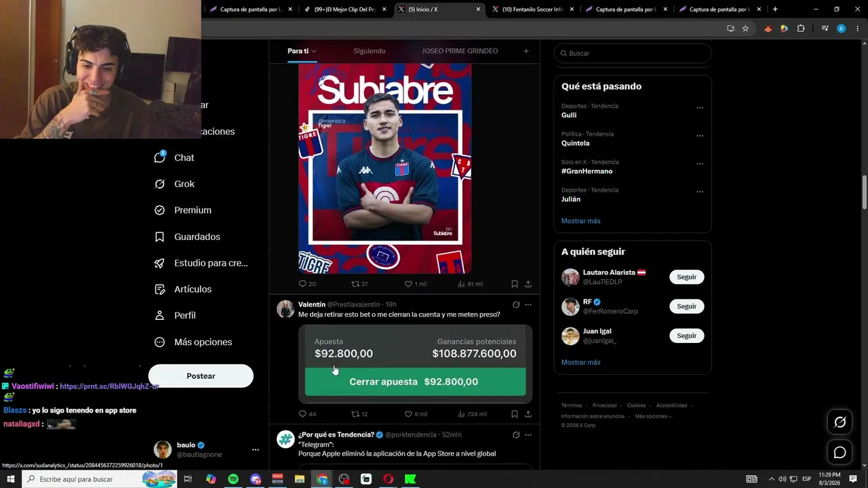This screenshot has height=488, width=868.
Task: Switch to El Mejor Clip browser tab
Action: click(345, 9)
